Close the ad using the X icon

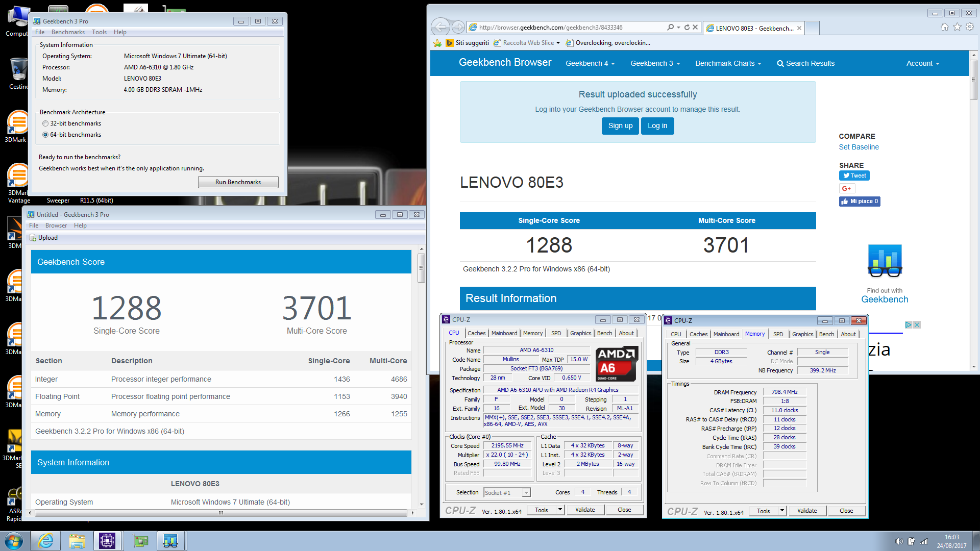pos(917,325)
